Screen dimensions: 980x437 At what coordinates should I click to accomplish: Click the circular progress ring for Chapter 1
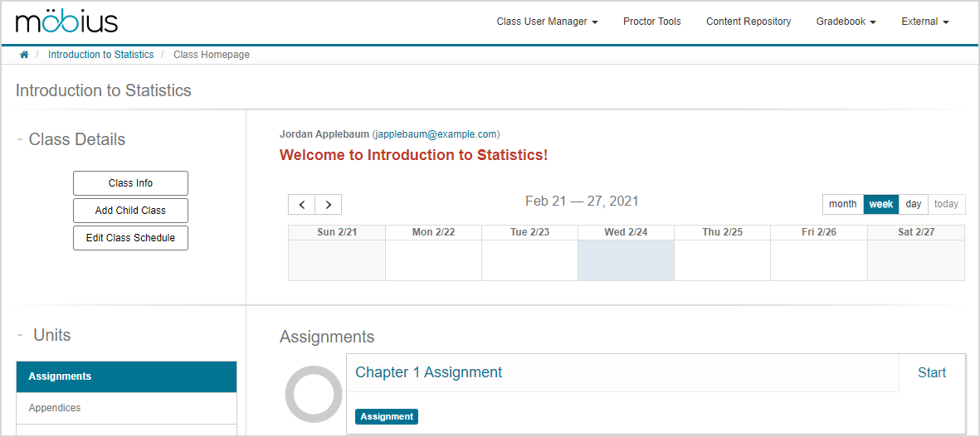point(313,394)
